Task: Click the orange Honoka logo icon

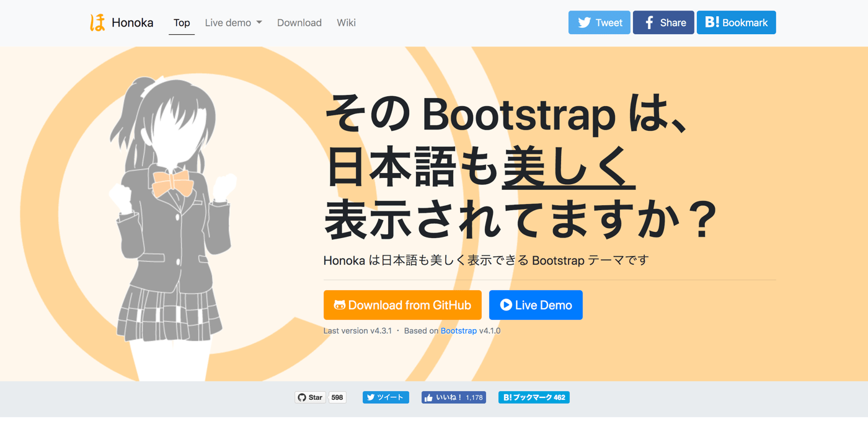Action: (x=97, y=23)
